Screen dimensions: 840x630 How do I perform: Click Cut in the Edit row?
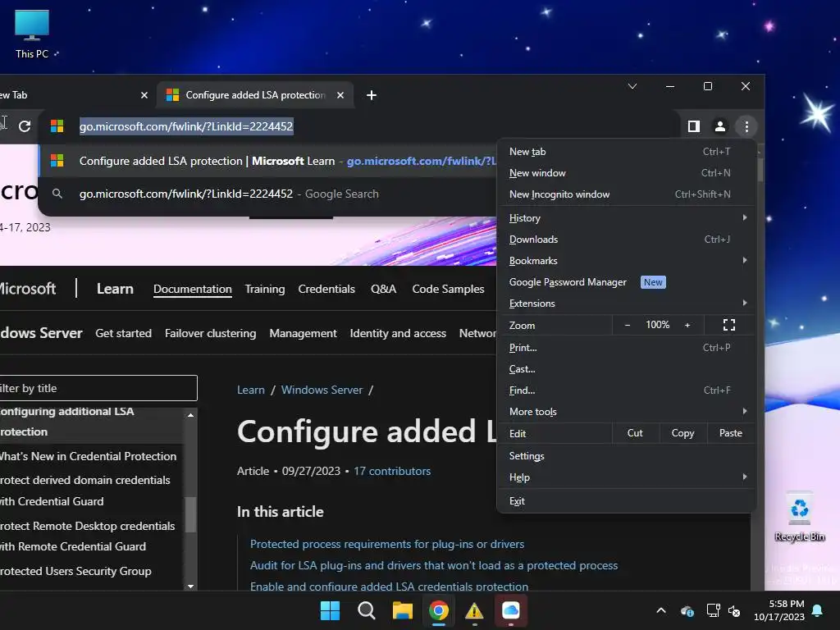tap(635, 433)
